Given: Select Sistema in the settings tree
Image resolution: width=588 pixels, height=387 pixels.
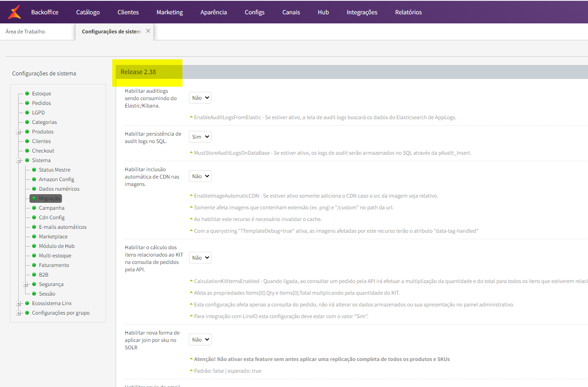Looking at the screenshot, I should 41,160.
